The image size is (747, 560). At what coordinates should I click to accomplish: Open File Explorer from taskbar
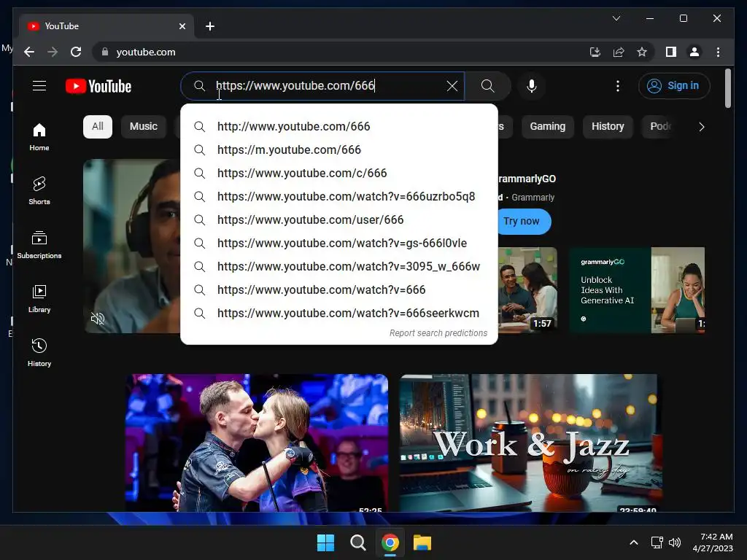click(x=422, y=542)
